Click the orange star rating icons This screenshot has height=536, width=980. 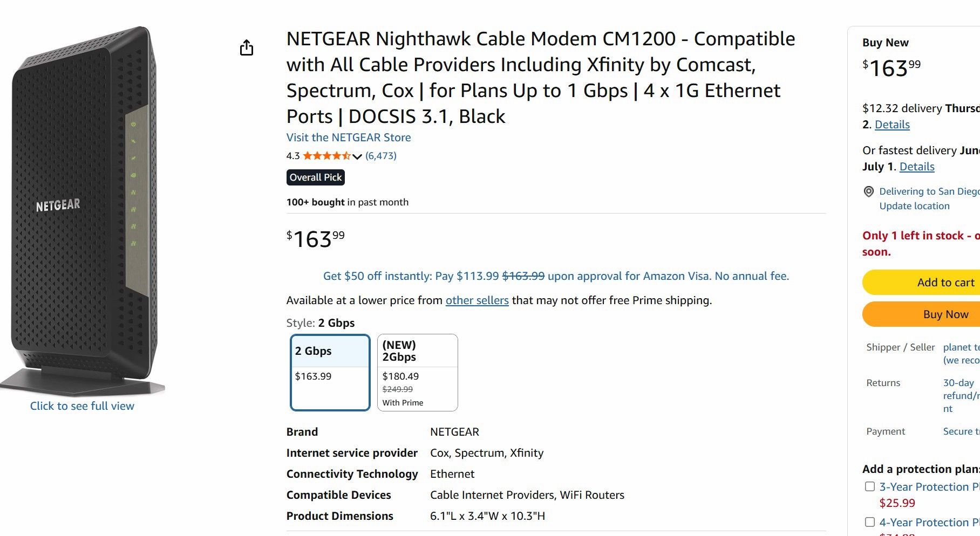326,156
